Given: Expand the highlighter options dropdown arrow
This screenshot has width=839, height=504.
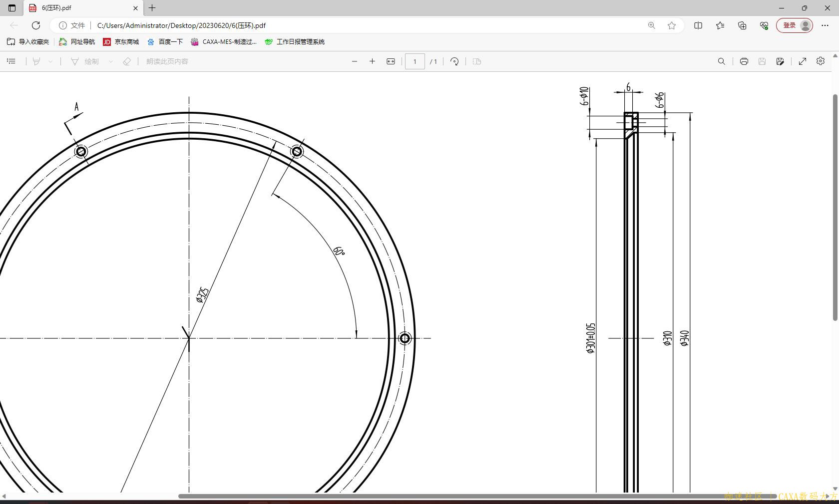Looking at the screenshot, I should pyautogui.click(x=50, y=61).
